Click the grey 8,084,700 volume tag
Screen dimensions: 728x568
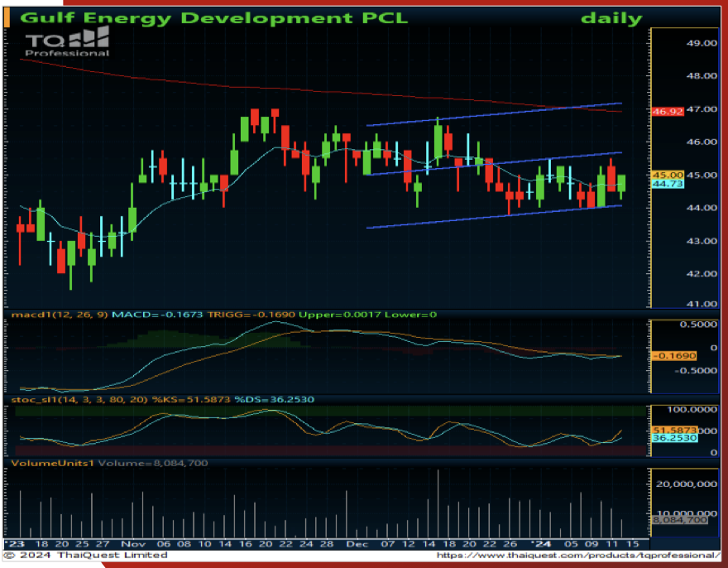click(x=680, y=520)
